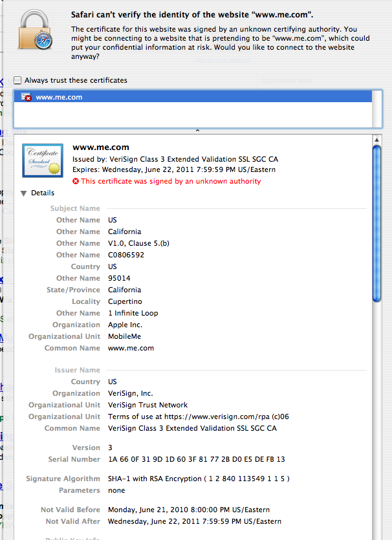
Task: Click the Not Valid After date value
Action: (x=195, y=521)
